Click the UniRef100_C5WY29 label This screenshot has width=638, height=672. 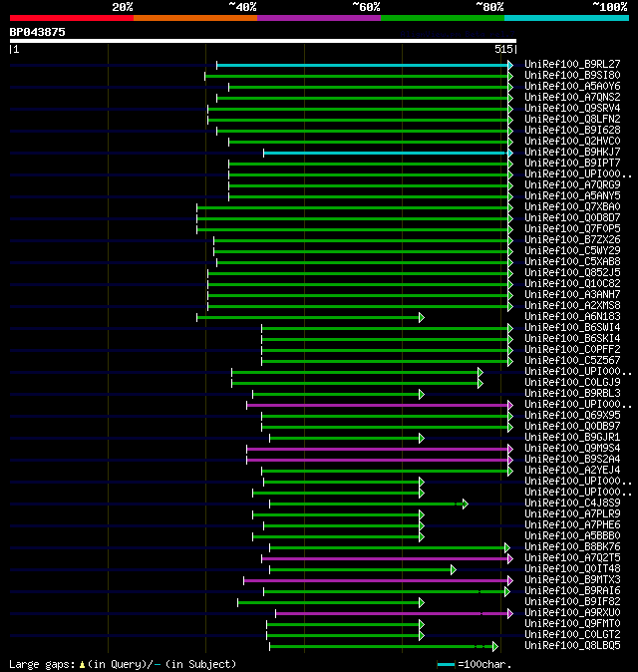point(572,250)
